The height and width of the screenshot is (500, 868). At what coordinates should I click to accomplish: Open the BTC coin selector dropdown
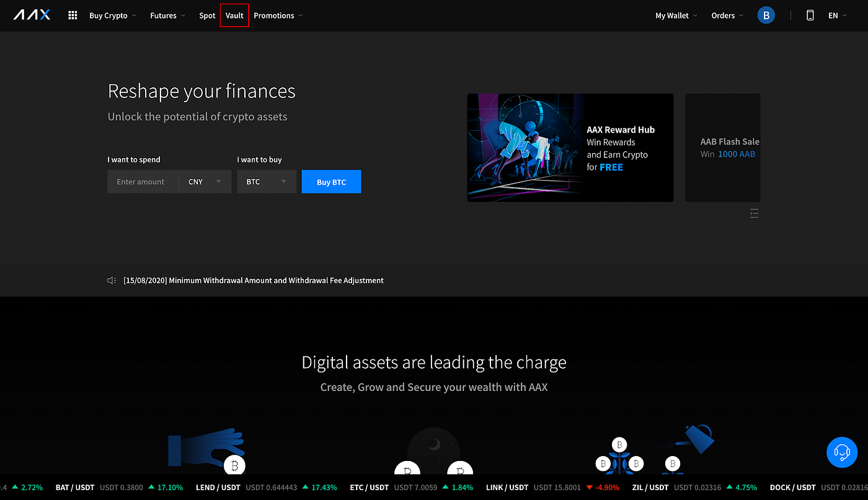click(267, 181)
